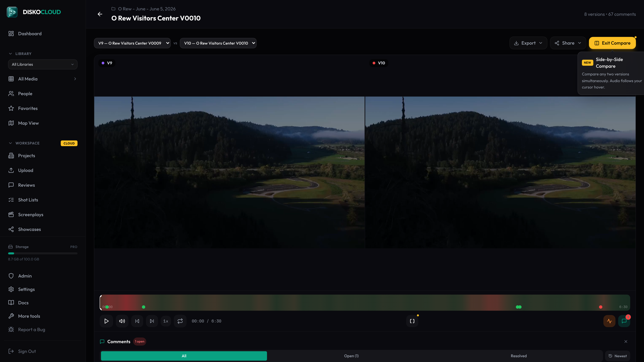This screenshot has height=362, width=644.
Task: Go back with the arrow icon
Action: pos(100,14)
